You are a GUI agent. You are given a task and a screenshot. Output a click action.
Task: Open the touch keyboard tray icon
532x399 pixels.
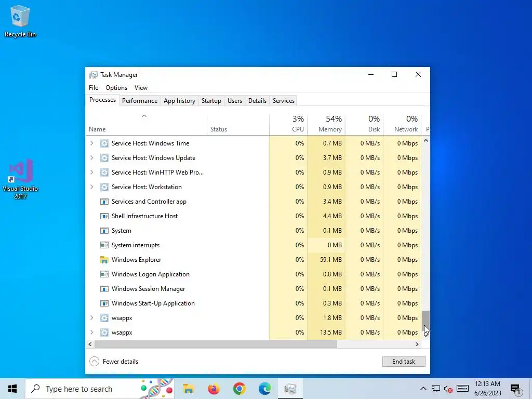[462, 389]
